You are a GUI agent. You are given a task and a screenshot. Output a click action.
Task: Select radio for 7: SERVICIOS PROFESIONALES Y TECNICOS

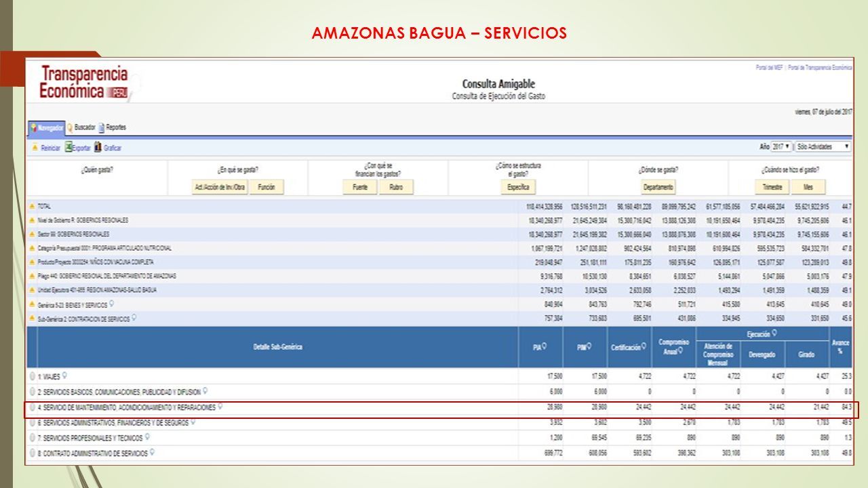32,438
